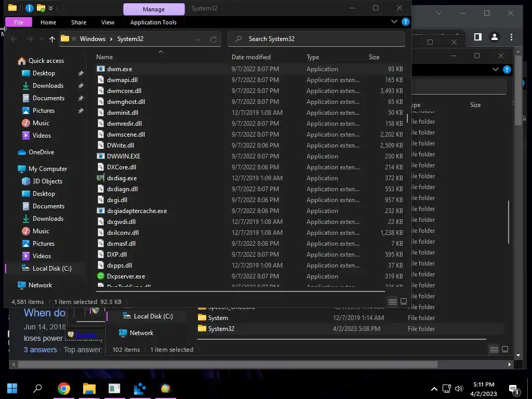Select Local Disk (C:) in the back Explorer window
Image resolution: width=532 pixels, height=399 pixels.
pyautogui.click(x=153, y=316)
